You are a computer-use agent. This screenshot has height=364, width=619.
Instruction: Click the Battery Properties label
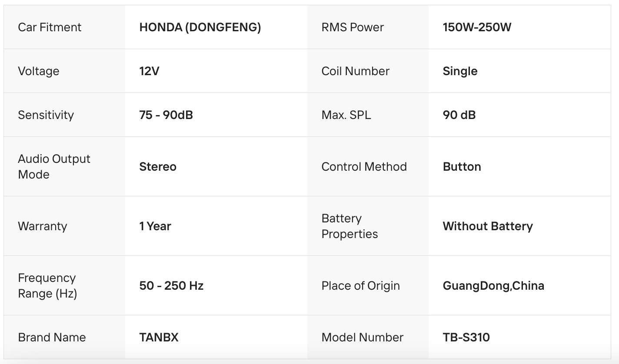(349, 226)
